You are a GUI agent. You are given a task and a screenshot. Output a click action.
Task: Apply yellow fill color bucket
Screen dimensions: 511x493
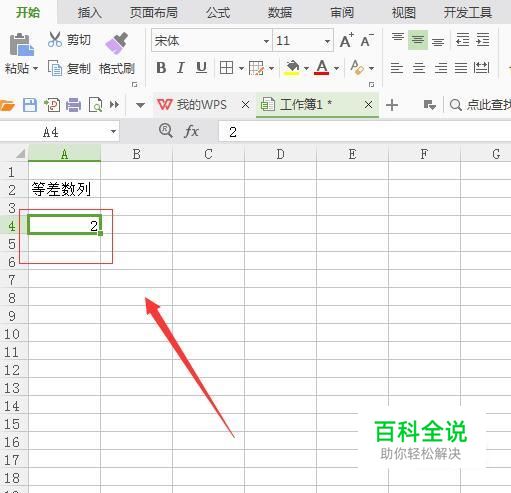point(292,68)
